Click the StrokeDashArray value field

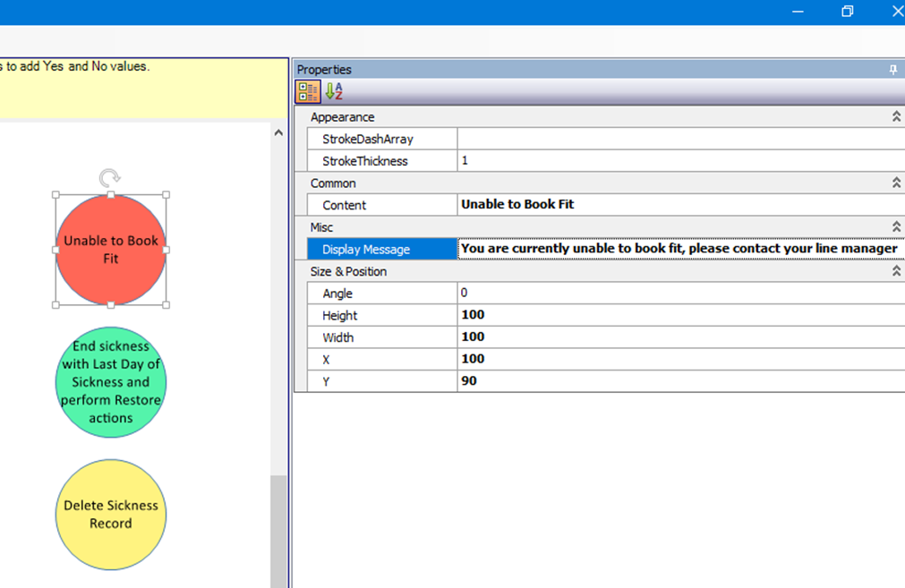(x=680, y=140)
